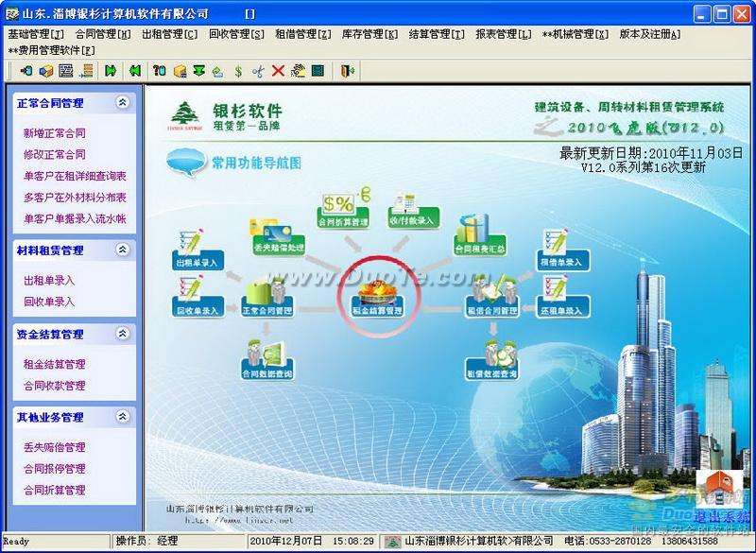Select 丢失赔偿管理 in the sidebar
The height and width of the screenshot is (553, 756).
click(x=55, y=447)
